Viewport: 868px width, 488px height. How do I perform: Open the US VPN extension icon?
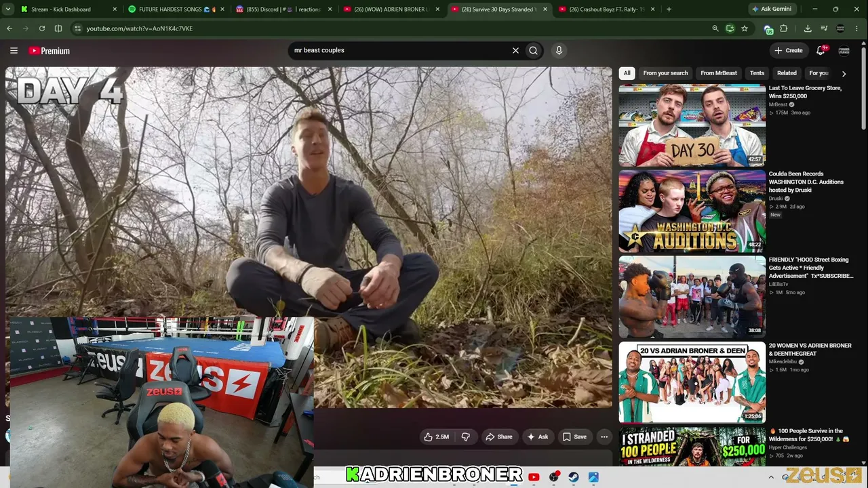coord(768,29)
